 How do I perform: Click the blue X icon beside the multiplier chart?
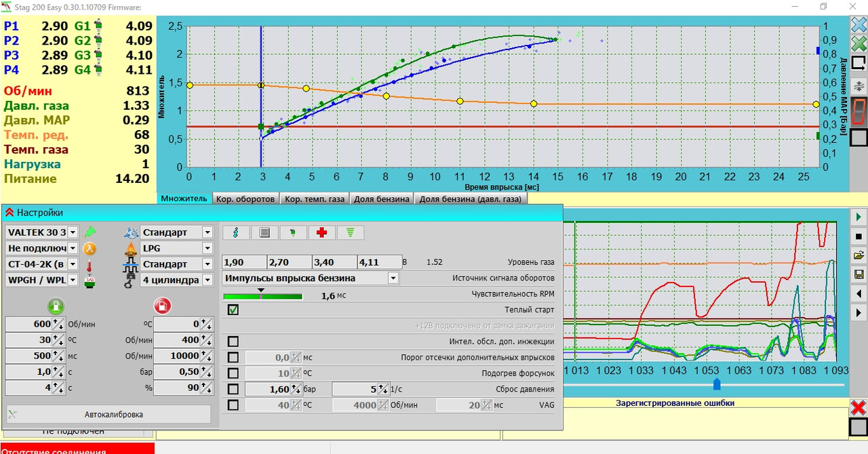[859, 25]
